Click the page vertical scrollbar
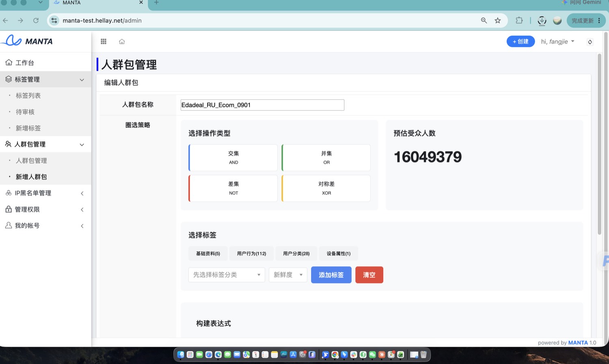The height and width of the screenshot is (364, 609). [599, 144]
